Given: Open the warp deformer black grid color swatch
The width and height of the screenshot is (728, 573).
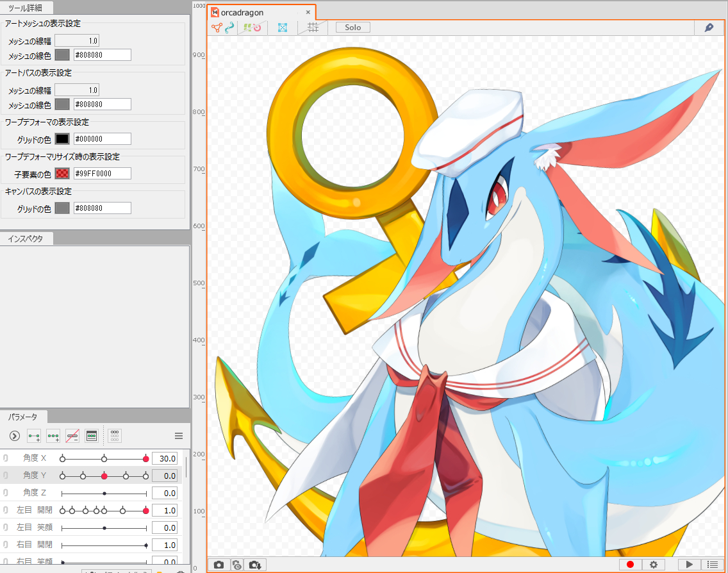Looking at the screenshot, I should click(x=62, y=139).
